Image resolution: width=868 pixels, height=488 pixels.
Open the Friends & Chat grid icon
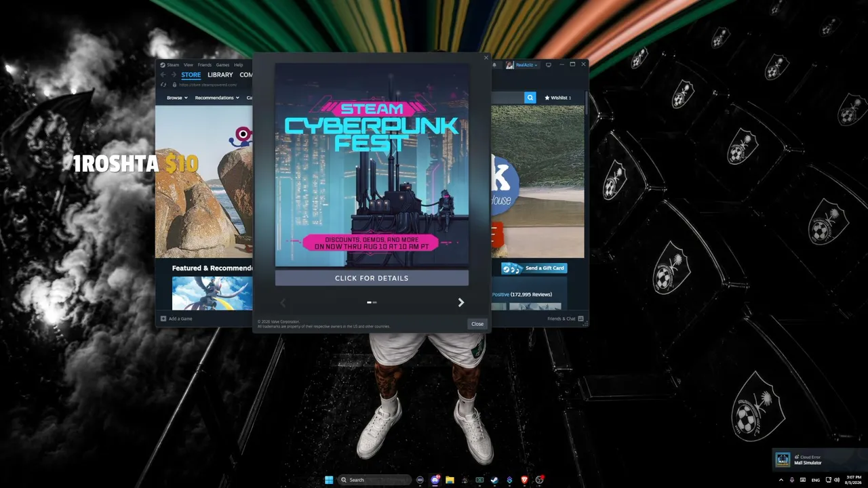(580, 319)
